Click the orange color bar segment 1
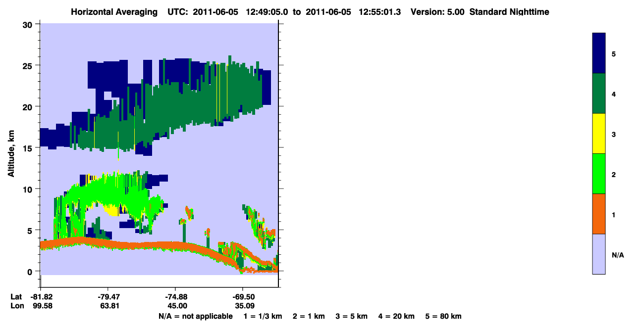 tap(599, 214)
